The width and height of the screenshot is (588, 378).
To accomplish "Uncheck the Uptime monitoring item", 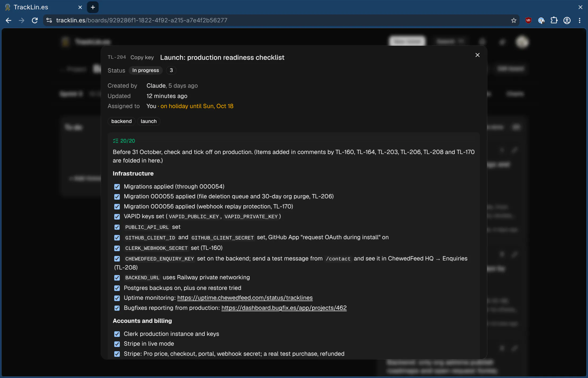I will click(117, 298).
